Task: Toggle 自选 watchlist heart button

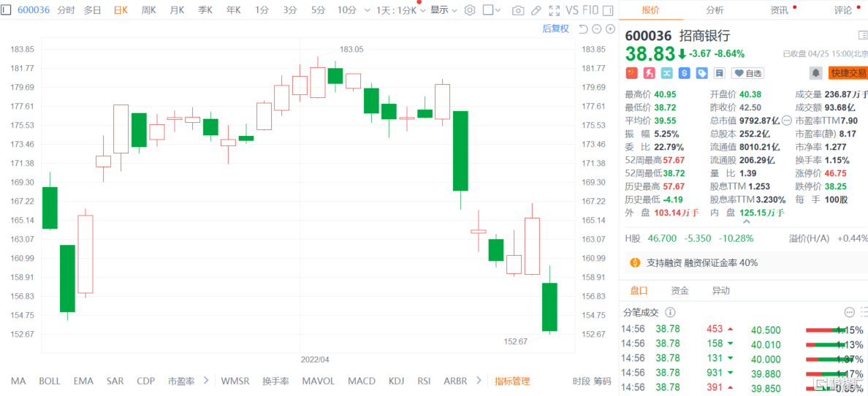Action: [x=747, y=73]
